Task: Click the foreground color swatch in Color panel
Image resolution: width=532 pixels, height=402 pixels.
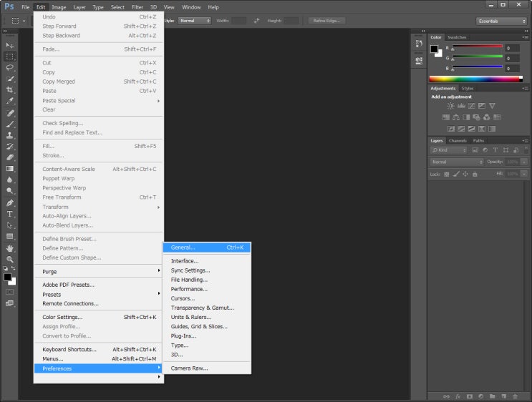Action: 434,49
